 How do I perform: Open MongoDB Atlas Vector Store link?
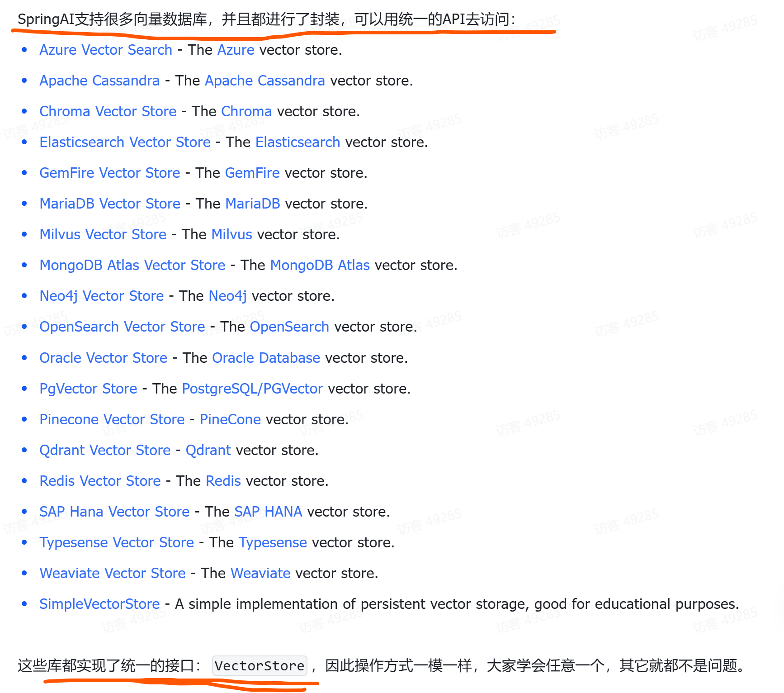tap(132, 265)
